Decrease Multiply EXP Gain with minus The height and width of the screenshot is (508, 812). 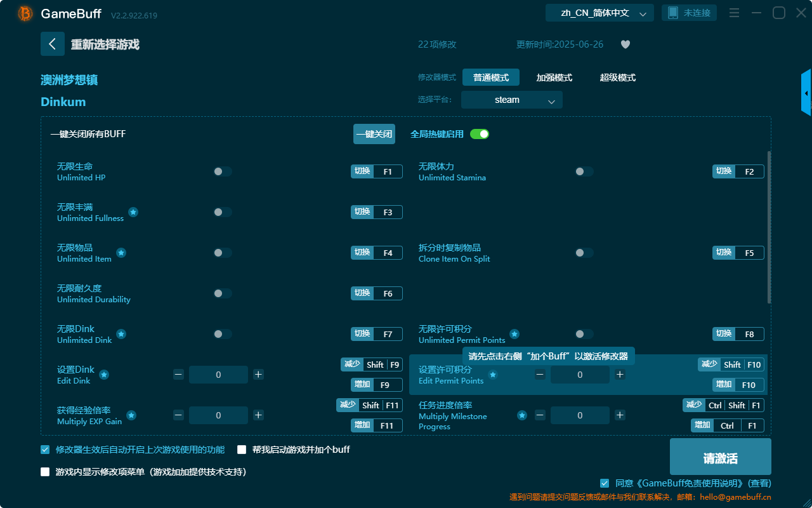[x=178, y=415]
